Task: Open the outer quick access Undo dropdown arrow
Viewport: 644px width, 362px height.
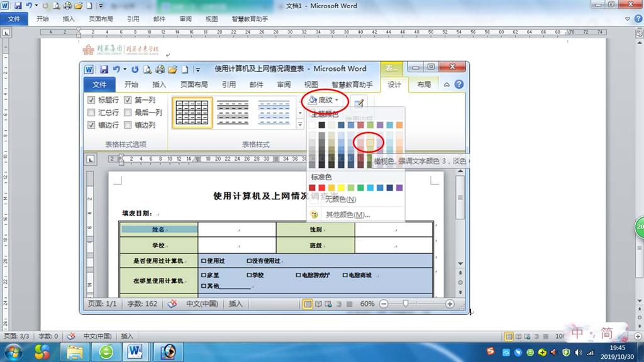Action: click(x=36, y=6)
